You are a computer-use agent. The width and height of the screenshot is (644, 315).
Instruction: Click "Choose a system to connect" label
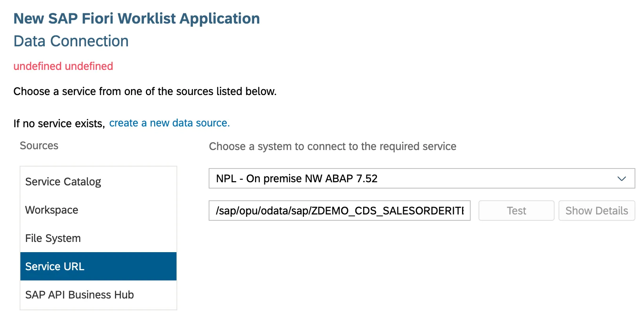[x=333, y=147]
